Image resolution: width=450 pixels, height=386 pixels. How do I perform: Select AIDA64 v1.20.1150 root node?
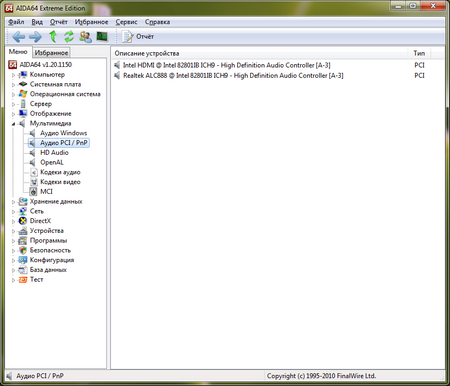point(46,64)
